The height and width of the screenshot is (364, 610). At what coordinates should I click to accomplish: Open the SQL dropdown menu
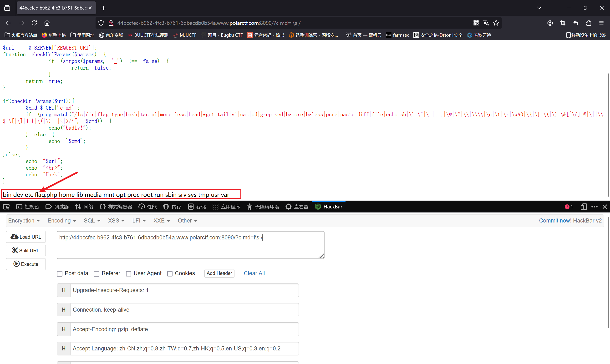[92, 221]
